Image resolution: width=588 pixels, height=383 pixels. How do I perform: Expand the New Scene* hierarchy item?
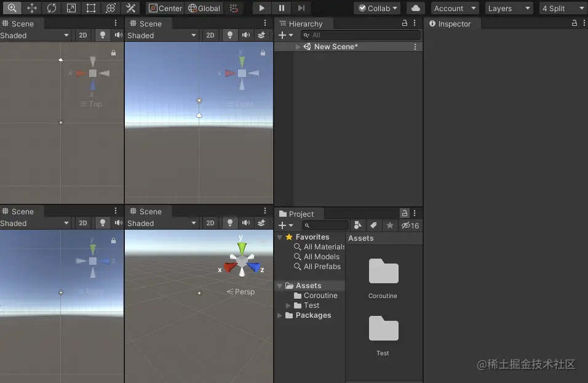click(298, 47)
